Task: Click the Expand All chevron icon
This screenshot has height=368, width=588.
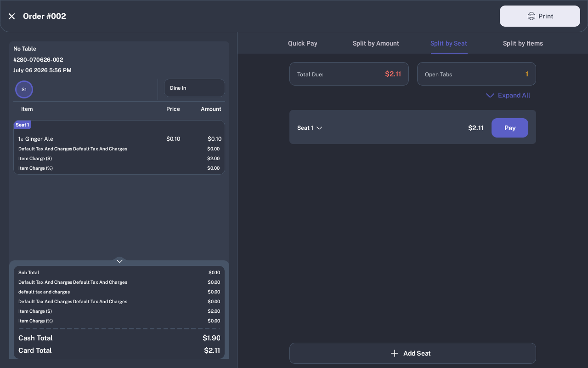Action: point(490,95)
